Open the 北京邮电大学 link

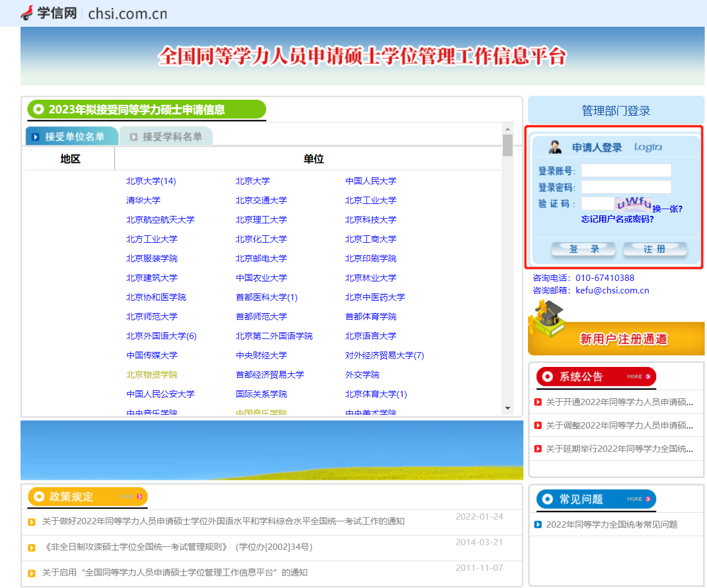point(261,259)
